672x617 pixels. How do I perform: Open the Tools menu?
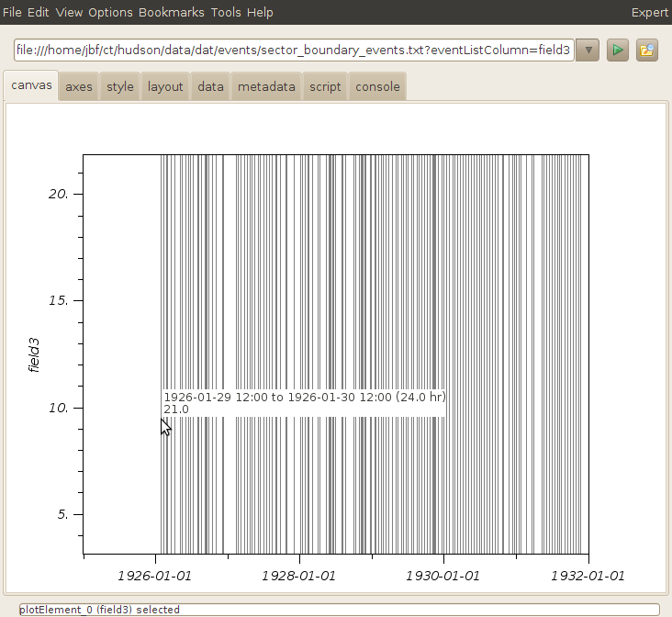click(226, 12)
